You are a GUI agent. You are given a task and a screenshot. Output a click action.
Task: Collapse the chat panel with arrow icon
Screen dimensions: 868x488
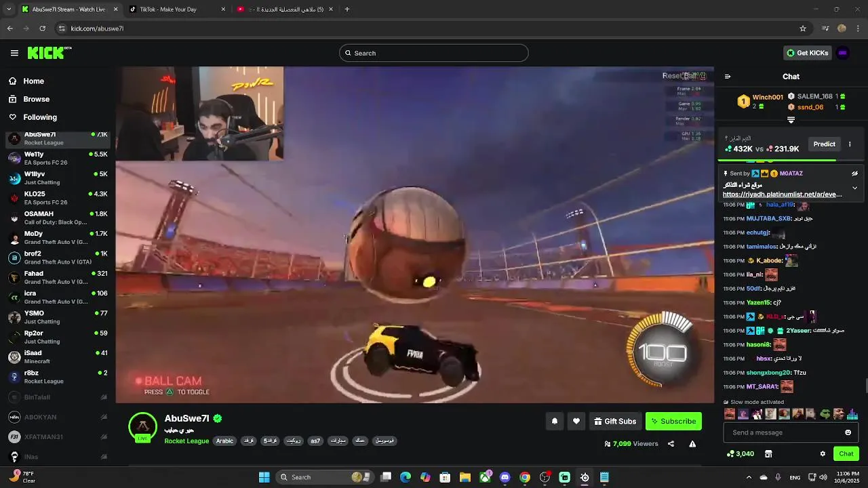728,77
